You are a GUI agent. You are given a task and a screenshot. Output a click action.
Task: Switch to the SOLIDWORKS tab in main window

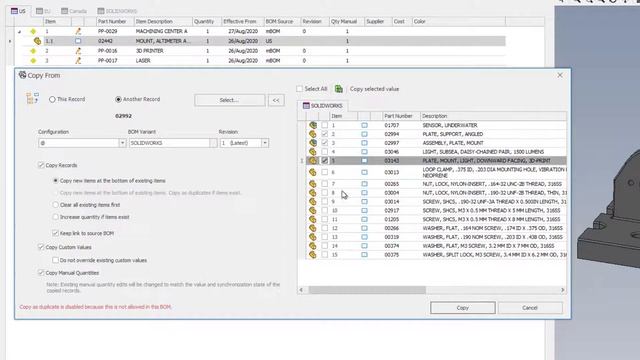(x=117, y=11)
